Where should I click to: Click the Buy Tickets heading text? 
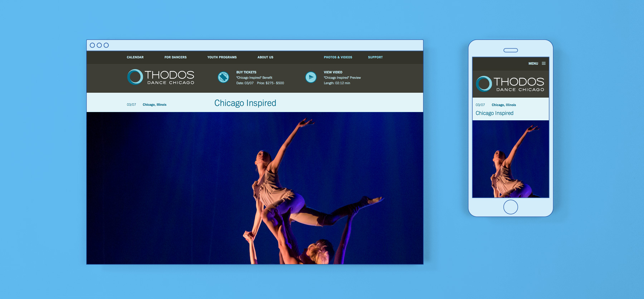click(246, 72)
